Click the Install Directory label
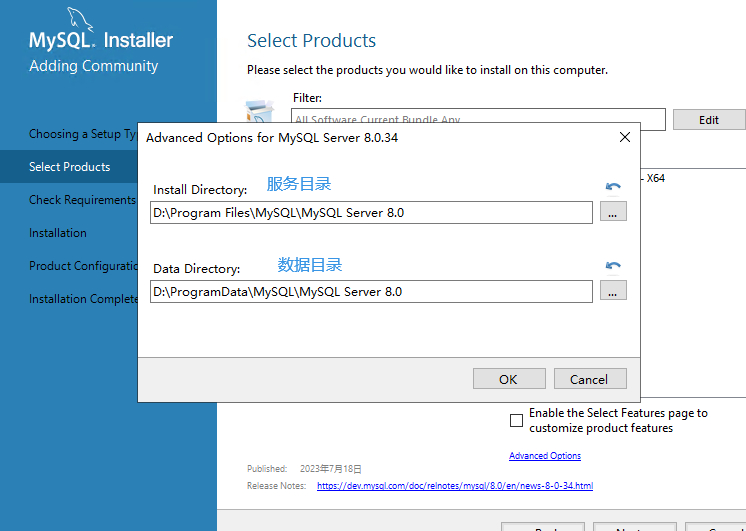This screenshot has width=746, height=531. click(x=200, y=190)
